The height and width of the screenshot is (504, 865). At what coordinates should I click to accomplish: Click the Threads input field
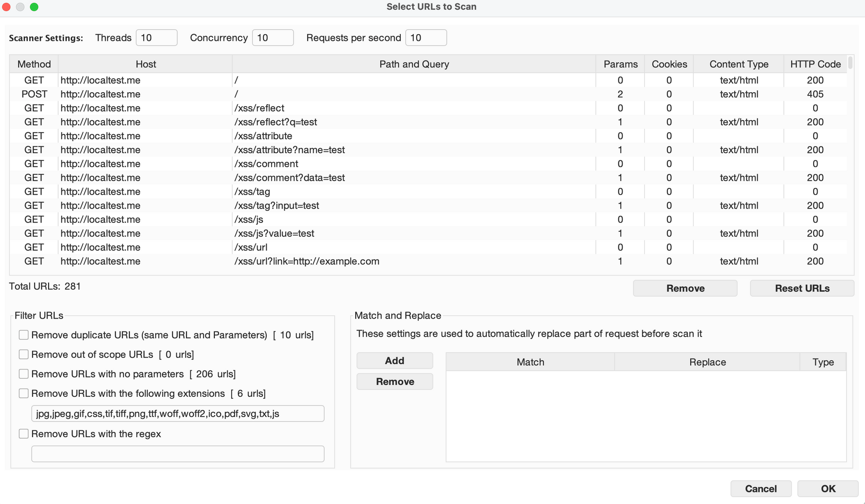(x=156, y=38)
